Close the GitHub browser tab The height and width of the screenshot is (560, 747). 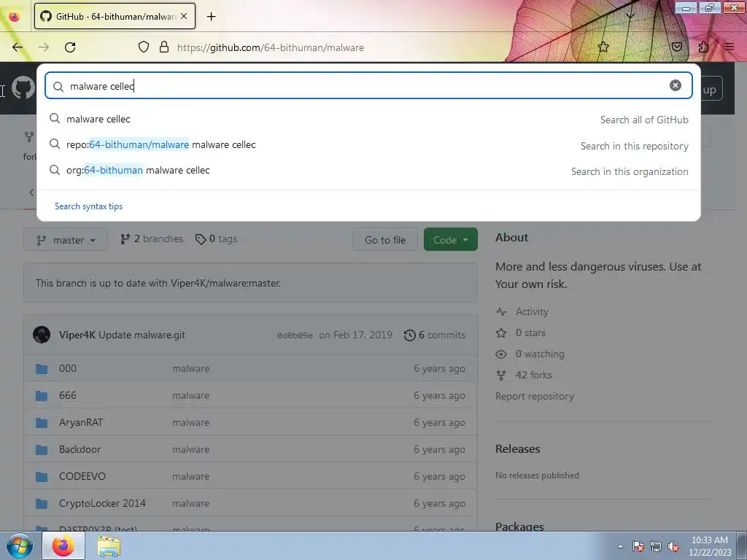pyautogui.click(x=184, y=16)
